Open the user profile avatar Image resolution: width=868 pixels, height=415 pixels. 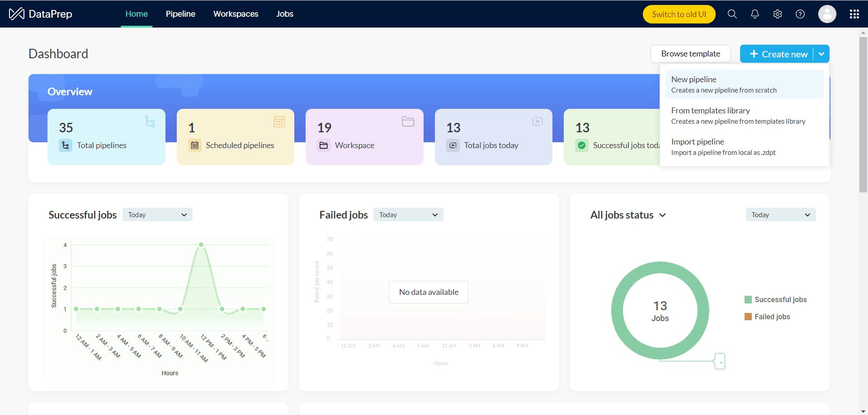827,14
